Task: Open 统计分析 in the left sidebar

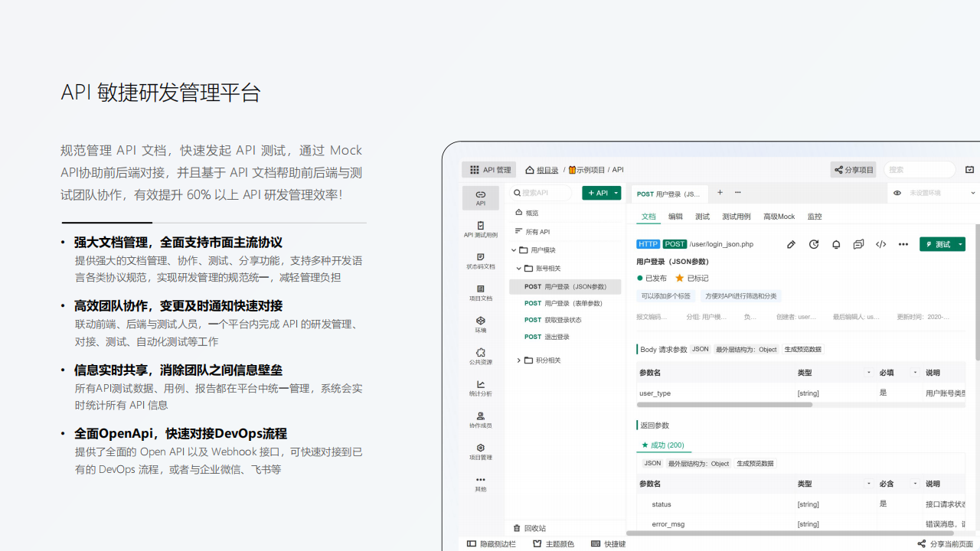Action: [480, 388]
